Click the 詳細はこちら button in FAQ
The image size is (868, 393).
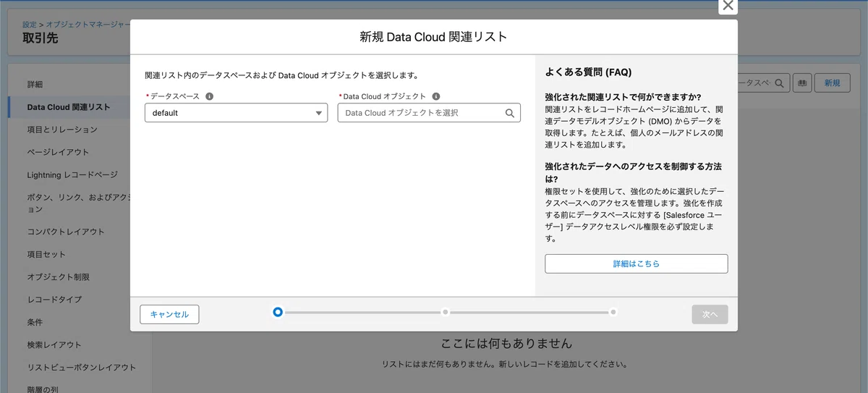(x=637, y=263)
